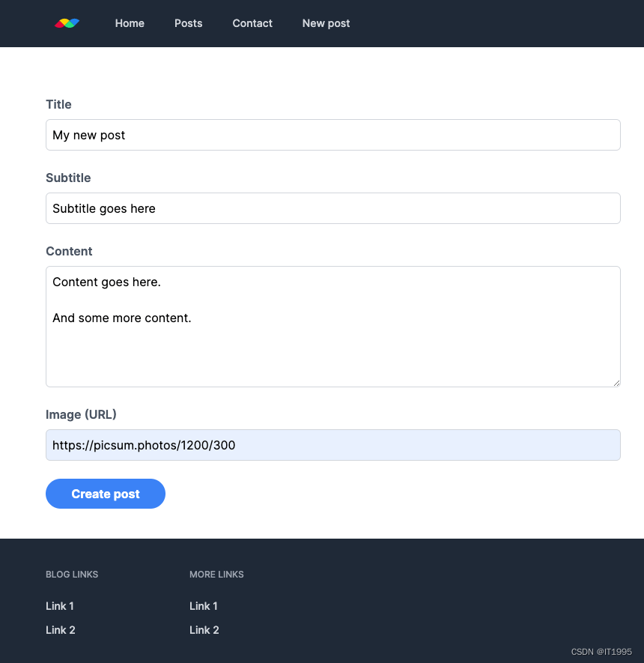Navigate to the Contact page
Image resolution: width=644 pixels, height=663 pixels.
[252, 23]
